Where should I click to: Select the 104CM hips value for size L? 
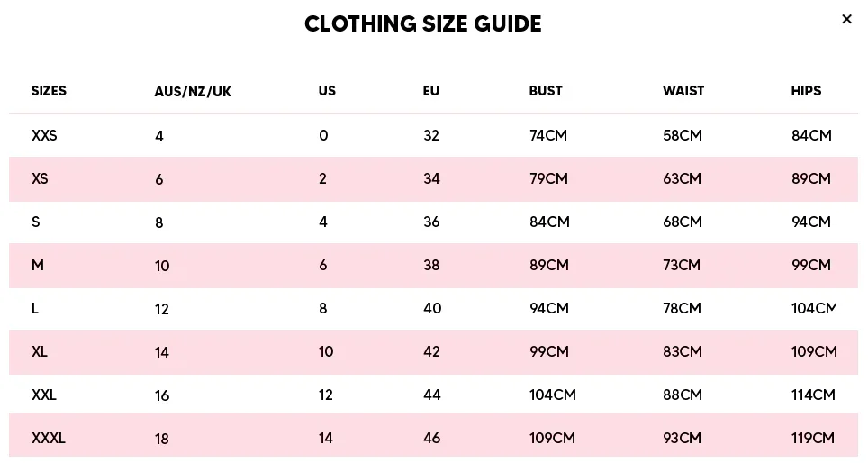(x=814, y=308)
